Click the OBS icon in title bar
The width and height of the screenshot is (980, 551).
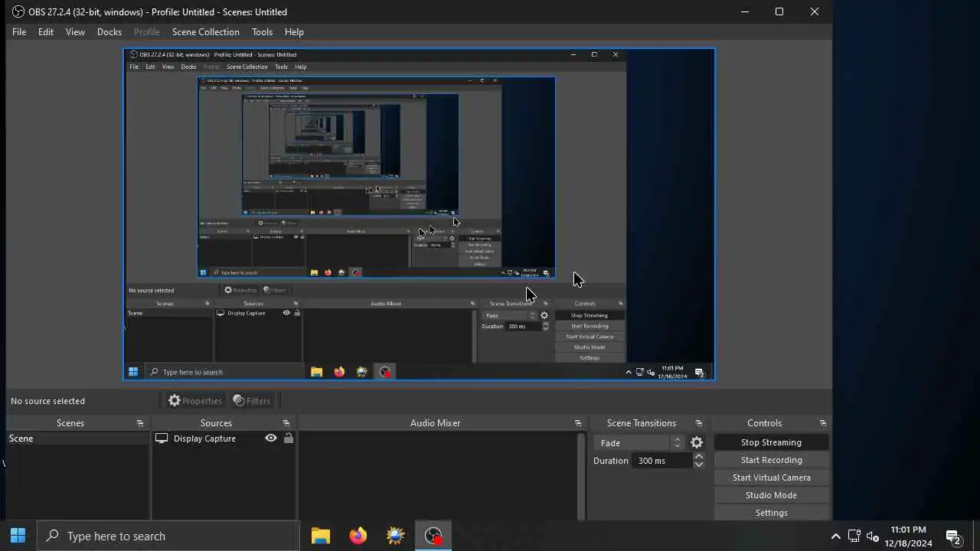click(18, 11)
